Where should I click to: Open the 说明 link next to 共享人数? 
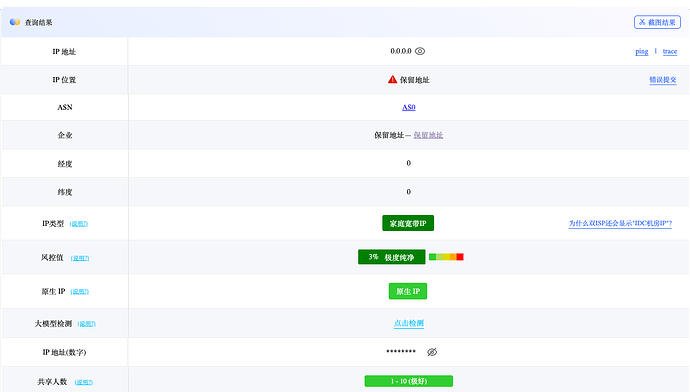coord(84,382)
